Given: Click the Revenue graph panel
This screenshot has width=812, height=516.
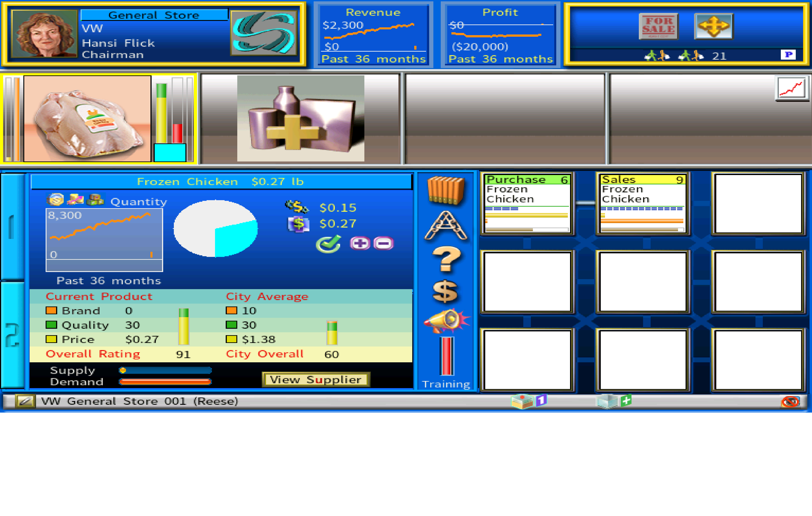Looking at the screenshot, I should [x=373, y=35].
